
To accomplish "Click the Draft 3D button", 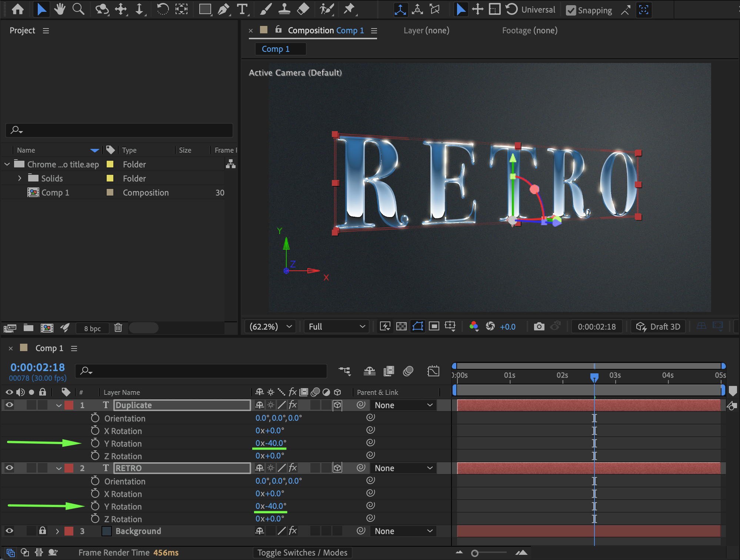I will coord(658,326).
